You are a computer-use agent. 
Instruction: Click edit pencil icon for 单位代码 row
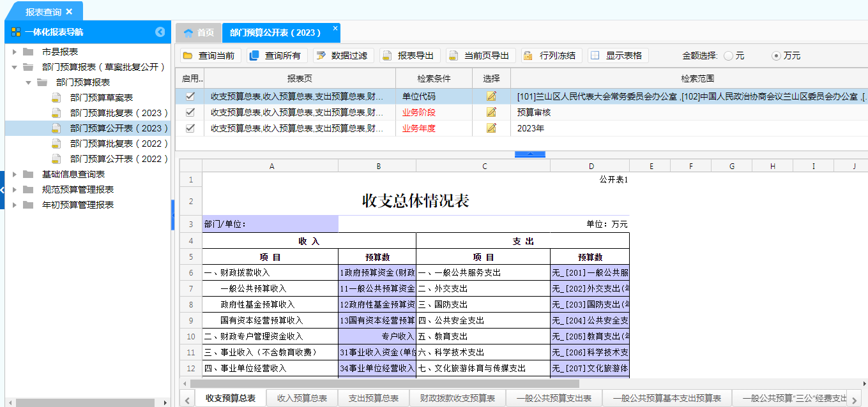(x=491, y=96)
